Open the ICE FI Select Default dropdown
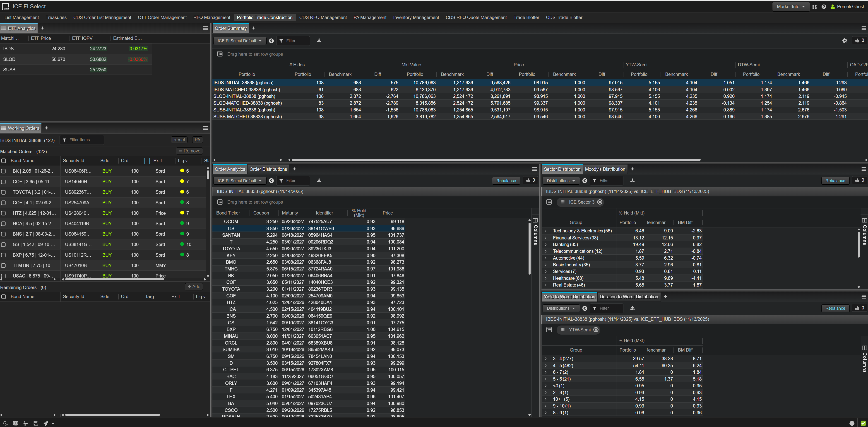Viewport: 868px width, 427px height. 239,41
